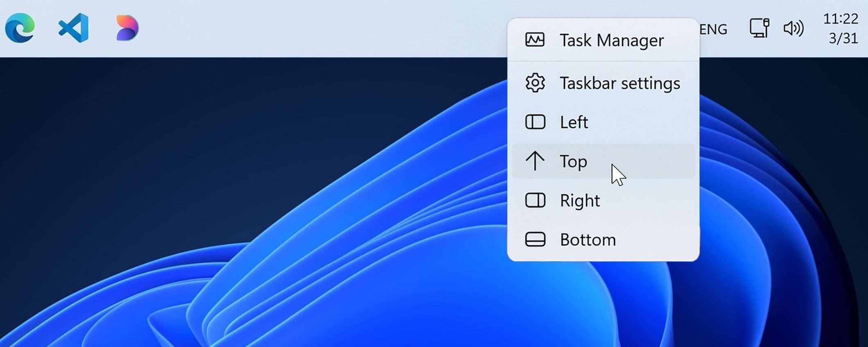This screenshot has width=868, height=347.
Task: Click the ENG language indicator
Action: coord(714,29)
